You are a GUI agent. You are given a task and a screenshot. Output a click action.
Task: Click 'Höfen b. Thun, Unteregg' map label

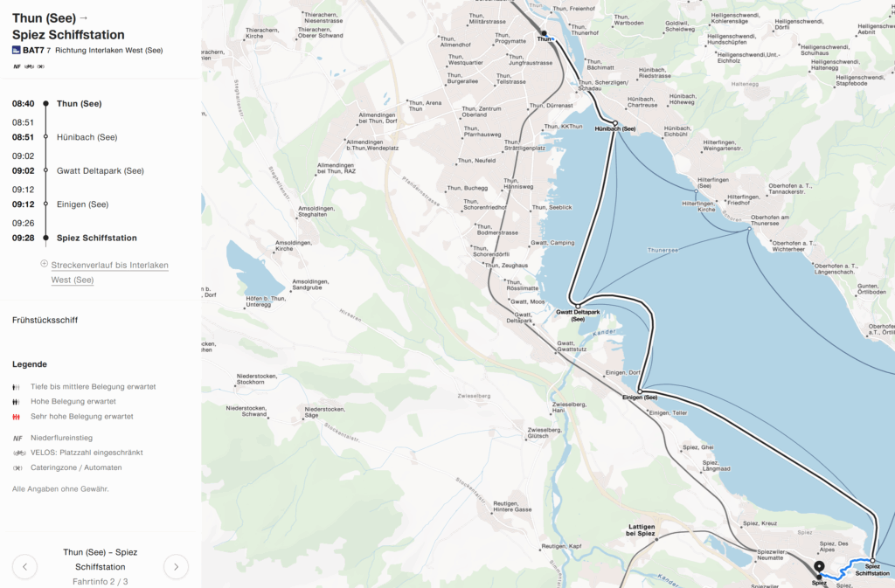[266, 301]
